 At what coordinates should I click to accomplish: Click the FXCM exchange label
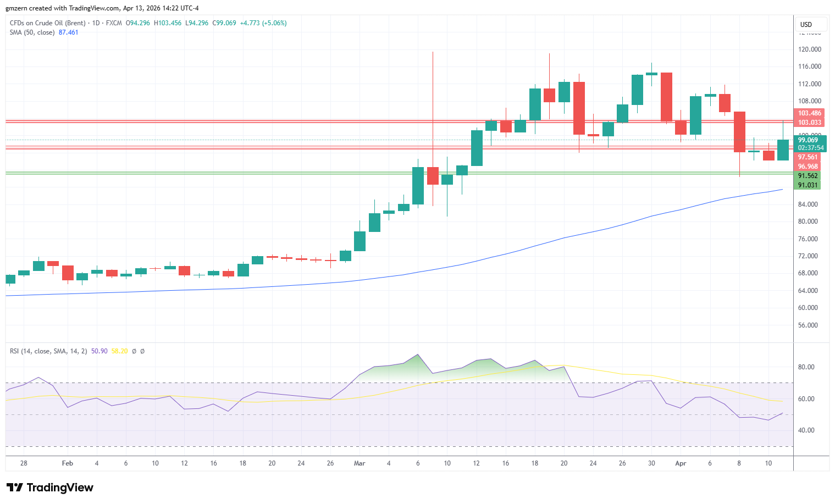(x=114, y=23)
